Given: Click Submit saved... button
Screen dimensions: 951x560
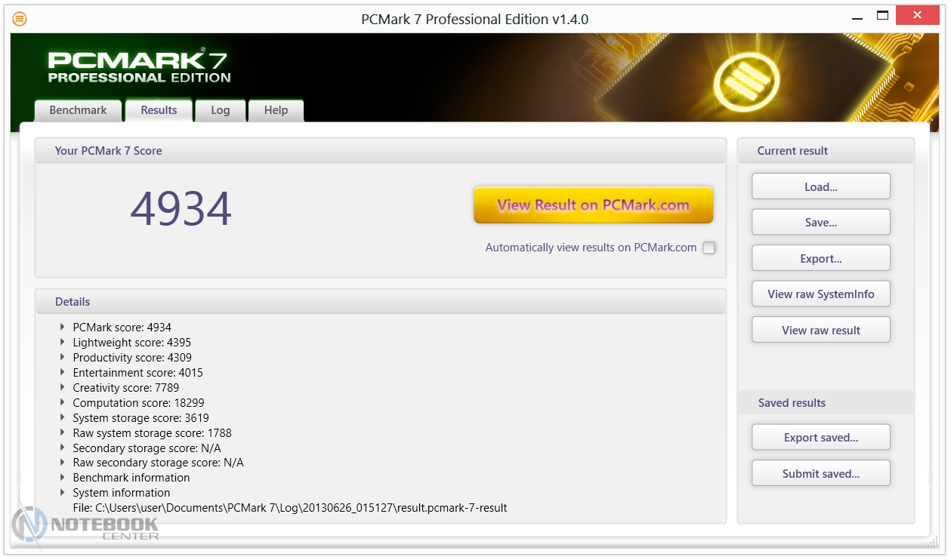Looking at the screenshot, I should tap(820, 474).
